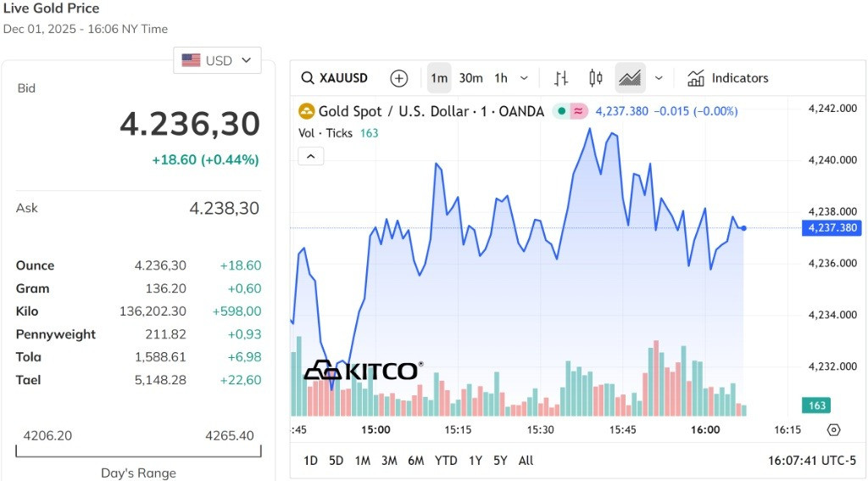Click the Gold Spot symbol logo icon
868x481 pixels.
(x=306, y=111)
